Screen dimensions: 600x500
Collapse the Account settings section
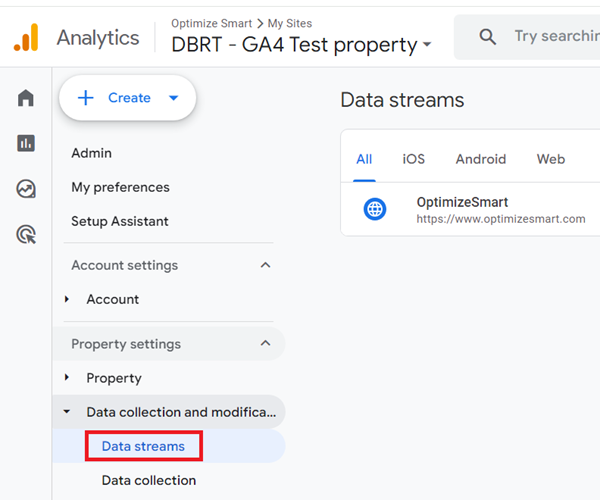[x=266, y=265]
